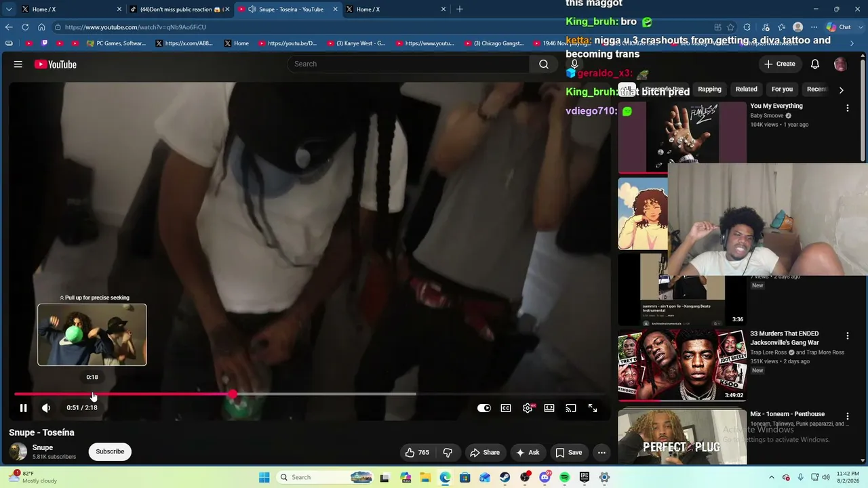The width and height of the screenshot is (868, 488).
Task: Click the browser address bar URL
Action: pos(136,27)
